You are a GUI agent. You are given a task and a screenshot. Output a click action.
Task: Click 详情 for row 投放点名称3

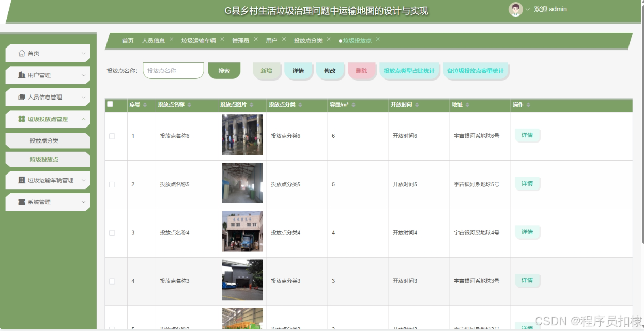click(x=527, y=280)
